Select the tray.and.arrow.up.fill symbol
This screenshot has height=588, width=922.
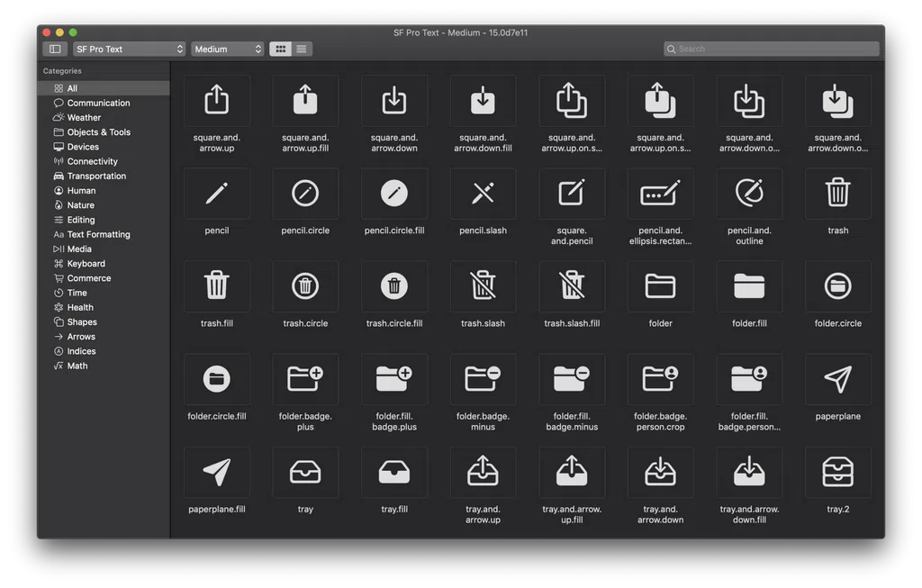pyautogui.click(x=572, y=472)
